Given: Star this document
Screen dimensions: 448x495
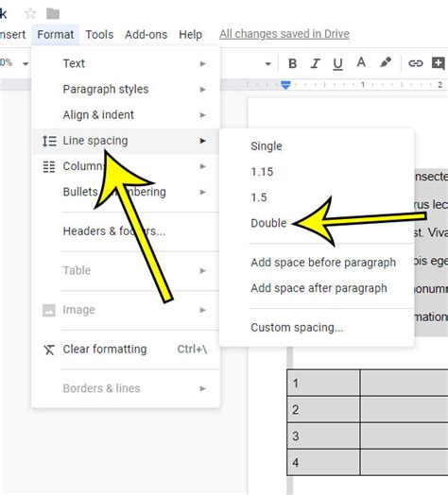Looking at the screenshot, I should coord(30,13).
